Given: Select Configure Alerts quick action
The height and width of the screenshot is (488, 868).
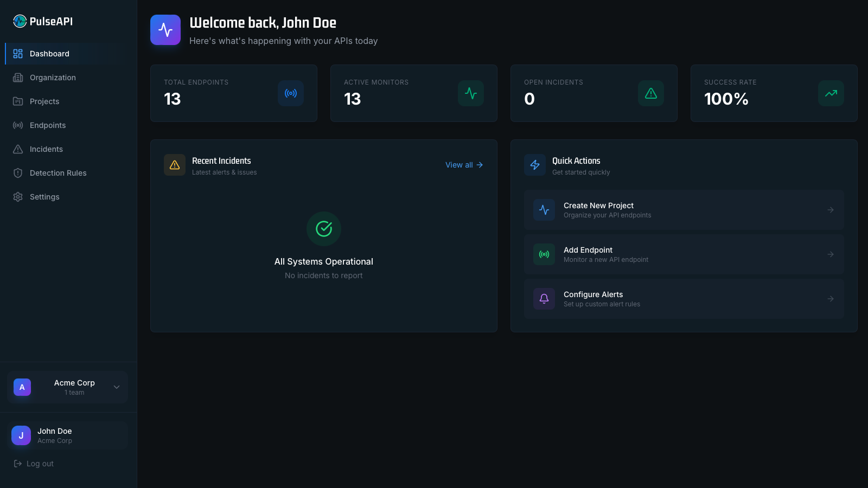Looking at the screenshot, I should tap(684, 299).
